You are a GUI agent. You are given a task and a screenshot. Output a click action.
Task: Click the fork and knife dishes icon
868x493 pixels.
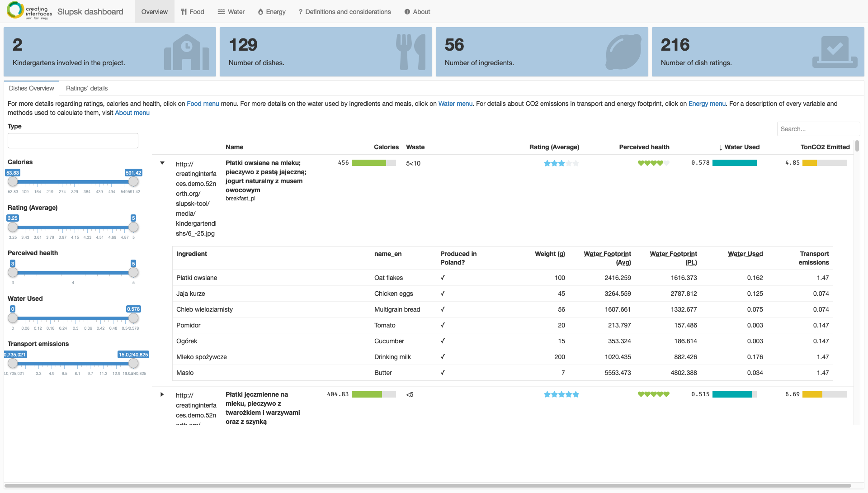tap(410, 52)
